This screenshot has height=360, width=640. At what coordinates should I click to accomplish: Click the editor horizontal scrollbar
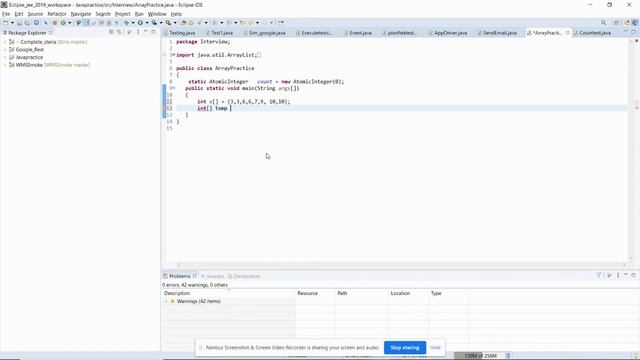pos(401,264)
